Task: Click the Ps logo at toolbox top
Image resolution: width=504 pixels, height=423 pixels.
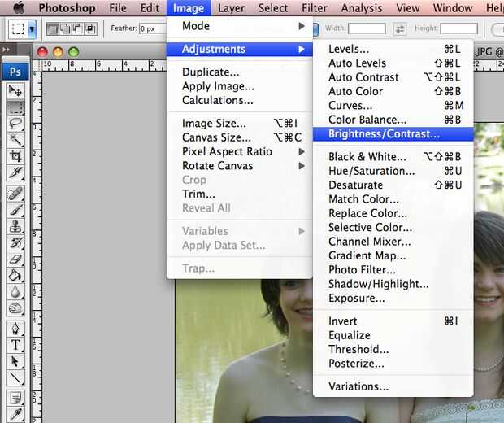Action: (x=15, y=72)
